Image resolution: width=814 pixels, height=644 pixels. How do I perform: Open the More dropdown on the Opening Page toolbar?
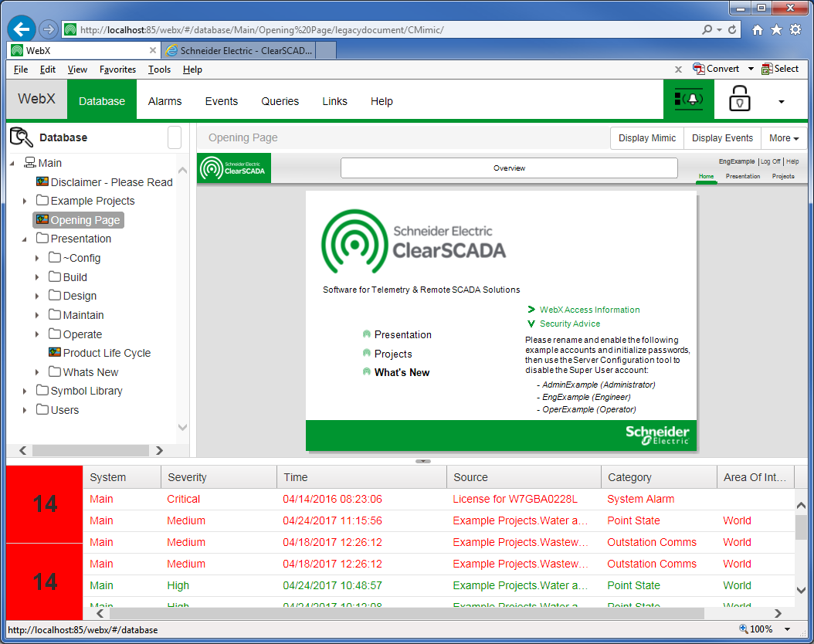pyautogui.click(x=784, y=137)
